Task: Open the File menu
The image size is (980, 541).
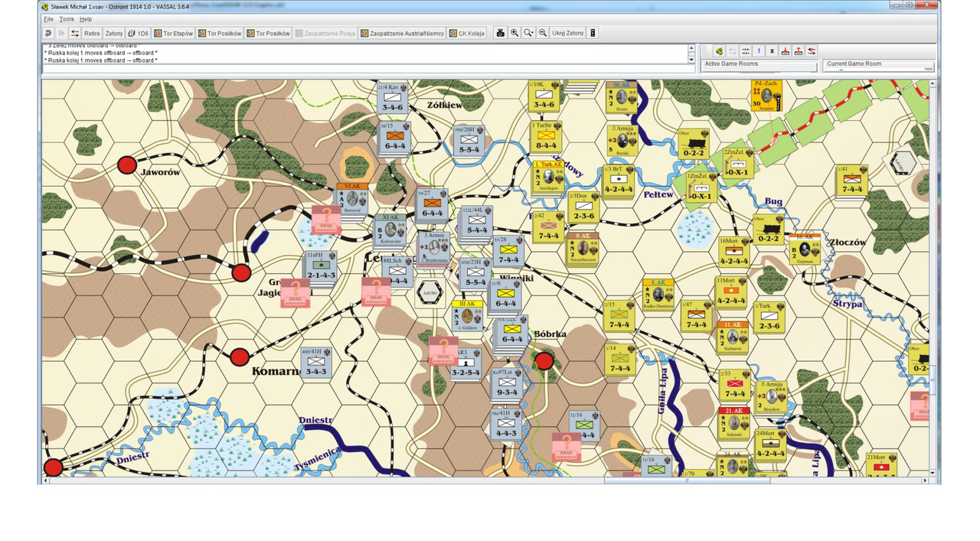Action: pyautogui.click(x=48, y=18)
